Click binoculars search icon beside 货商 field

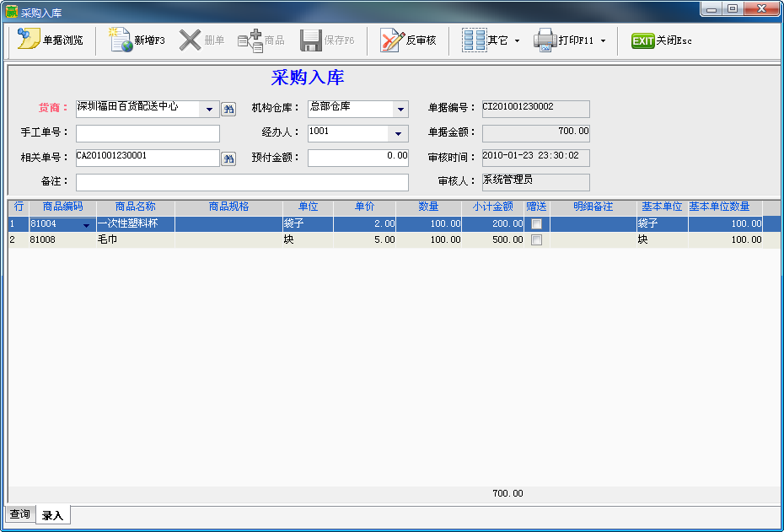tap(228, 109)
